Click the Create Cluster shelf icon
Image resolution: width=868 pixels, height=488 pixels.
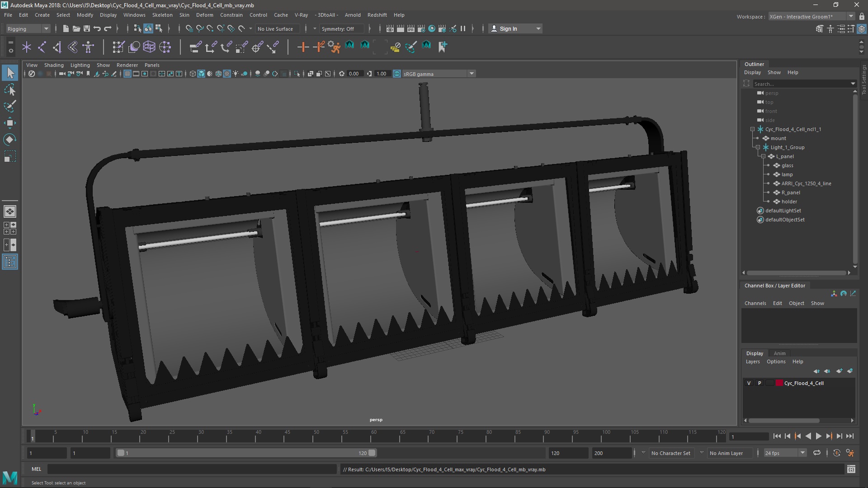tap(165, 47)
